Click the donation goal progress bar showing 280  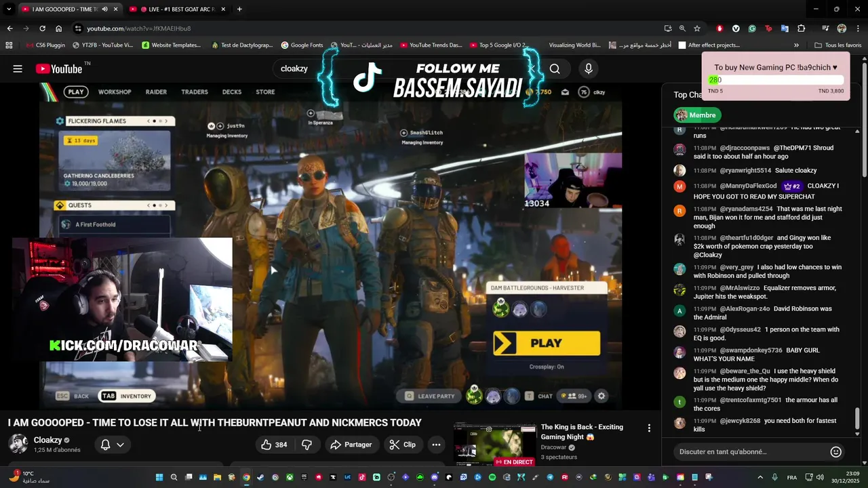pos(776,80)
